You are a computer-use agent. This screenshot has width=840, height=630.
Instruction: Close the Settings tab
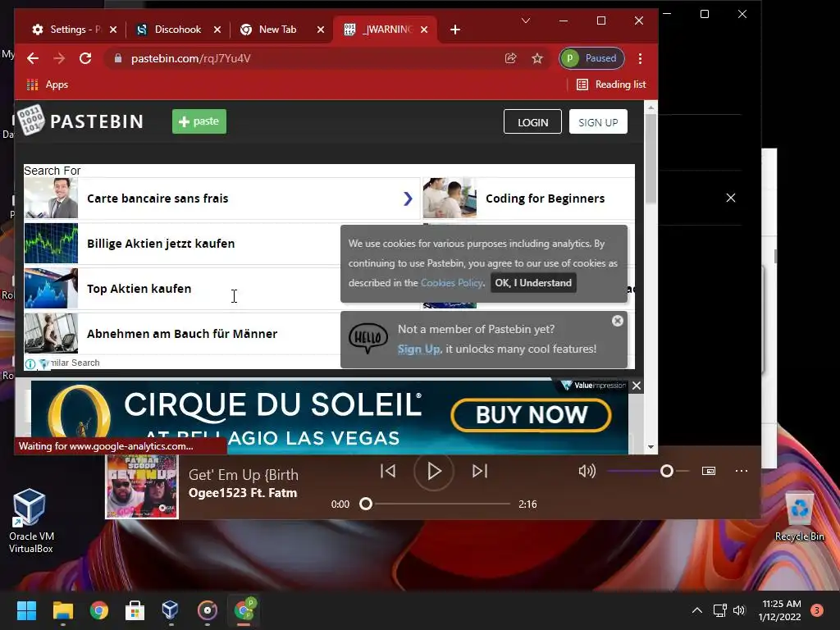coord(113,30)
